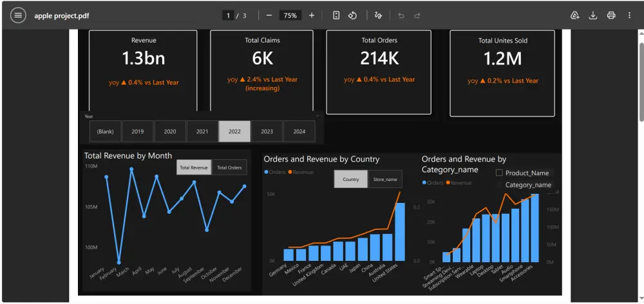Open the PDF viewer sidebar menu
The height and width of the screenshot is (304, 644).
(x=17, y=15)
